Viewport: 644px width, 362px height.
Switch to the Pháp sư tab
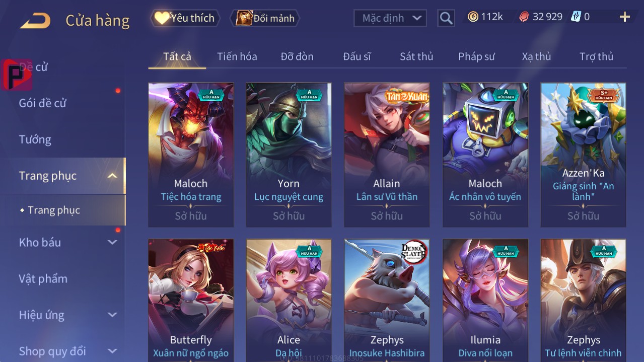coord(476,56)
